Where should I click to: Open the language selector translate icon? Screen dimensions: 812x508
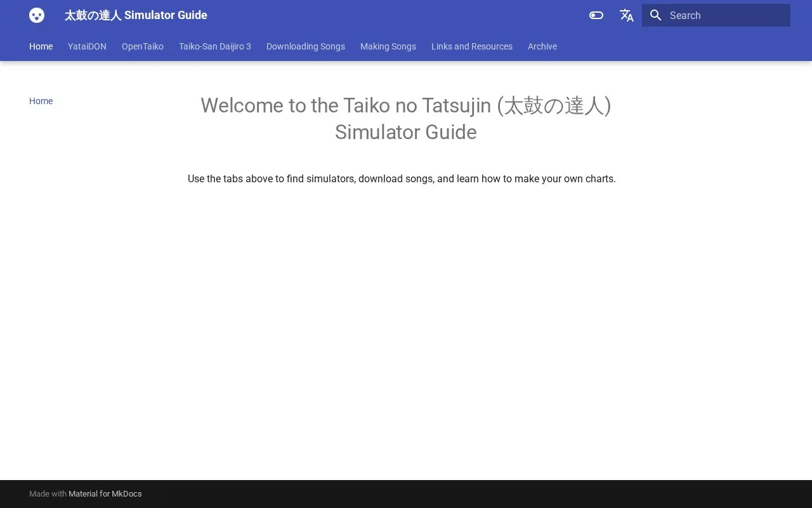point(627,15)
